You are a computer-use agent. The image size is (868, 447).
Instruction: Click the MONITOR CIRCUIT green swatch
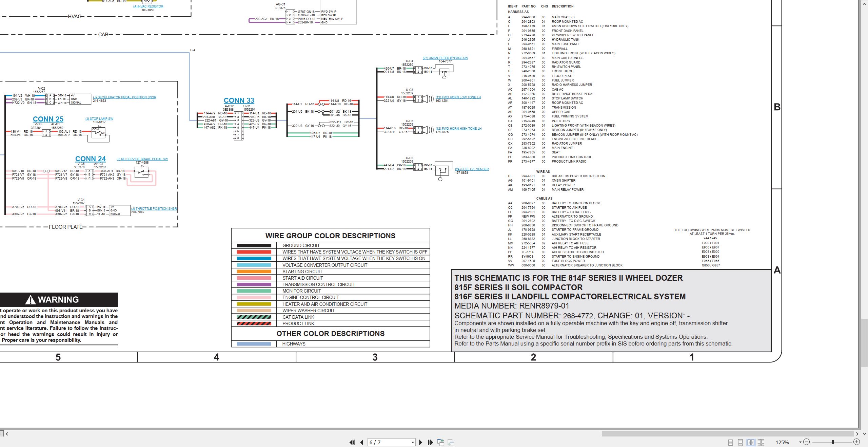254,291
